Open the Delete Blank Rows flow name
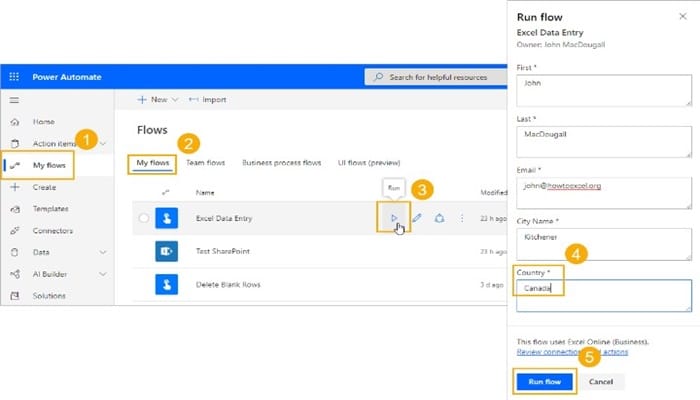This screenshot has height=400, width=700. pos(228,284)
